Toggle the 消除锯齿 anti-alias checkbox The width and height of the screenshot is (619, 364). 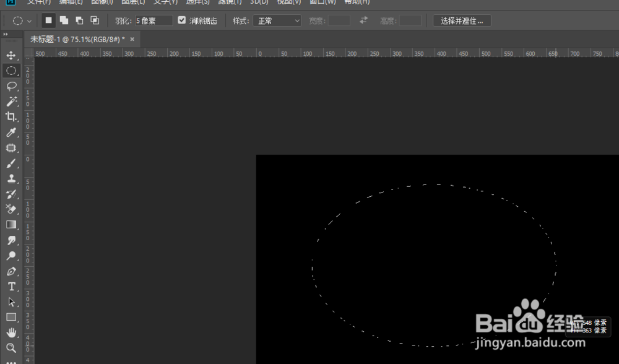(x=181, y=20)
